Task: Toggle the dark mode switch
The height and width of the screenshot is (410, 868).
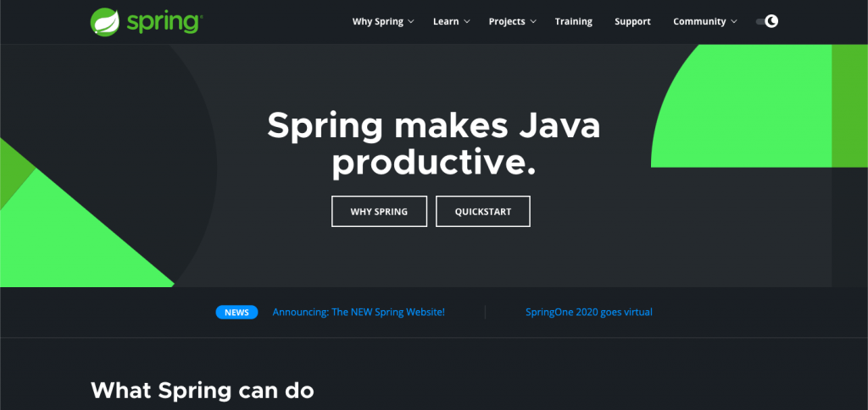Action: coord(767,21)
